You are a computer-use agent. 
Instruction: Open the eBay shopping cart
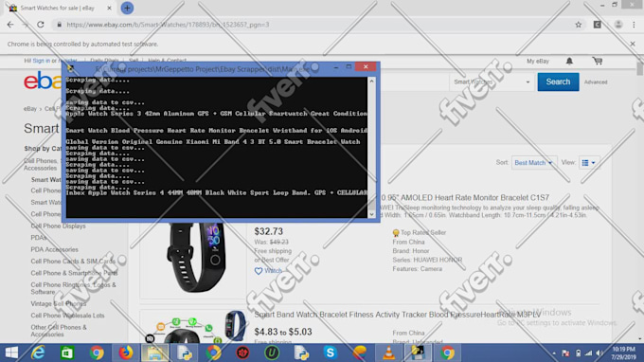(598, 62)
